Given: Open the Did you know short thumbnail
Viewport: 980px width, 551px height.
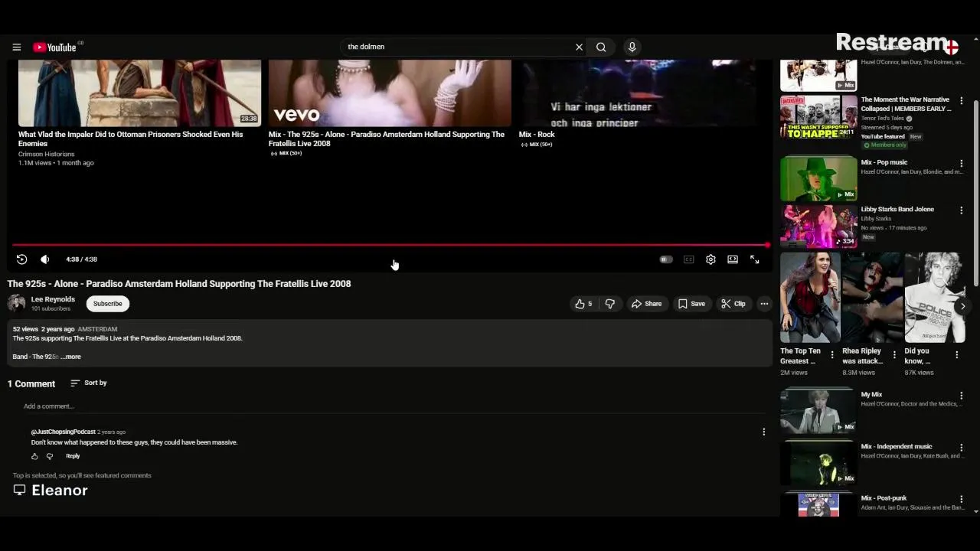Looking at the screenshot, I should 935,297.
